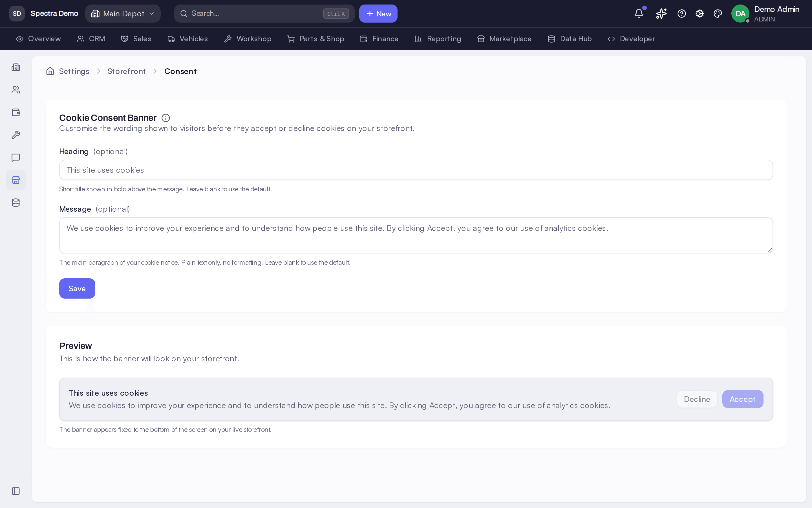Open sidebar users icon
This screenshot has width=812, height=508.
pyautogui.click(x=16, y=90)
